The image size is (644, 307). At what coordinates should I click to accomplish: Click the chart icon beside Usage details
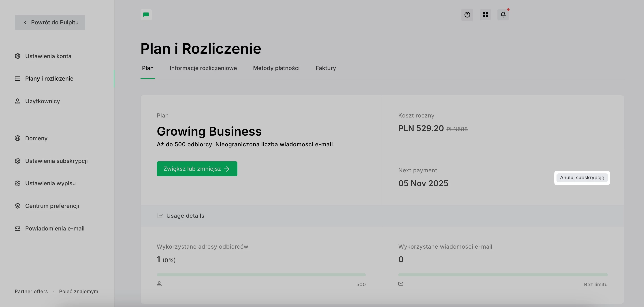(160, 216)
